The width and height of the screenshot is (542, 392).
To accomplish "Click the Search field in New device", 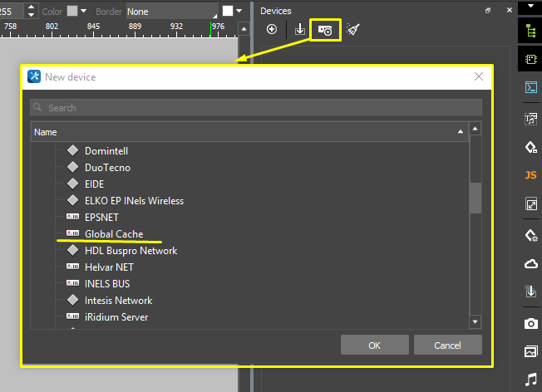I will (256, 108).
